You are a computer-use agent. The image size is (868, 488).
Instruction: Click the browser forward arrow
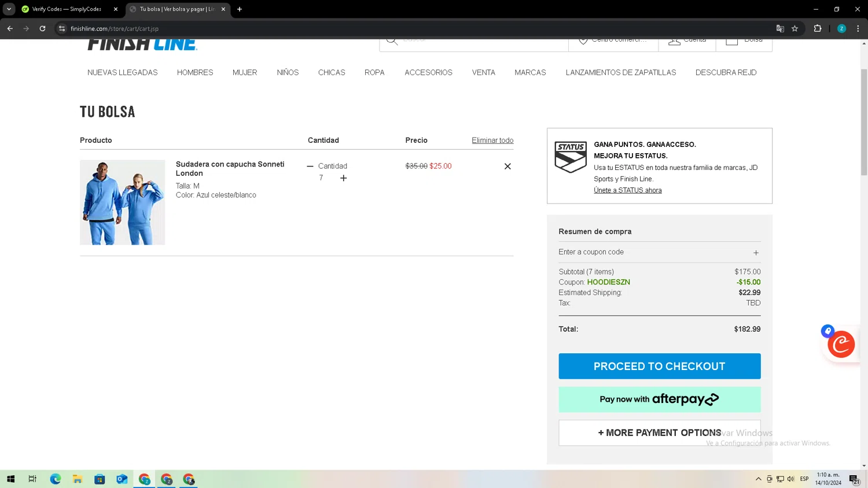tap(26, 28)
